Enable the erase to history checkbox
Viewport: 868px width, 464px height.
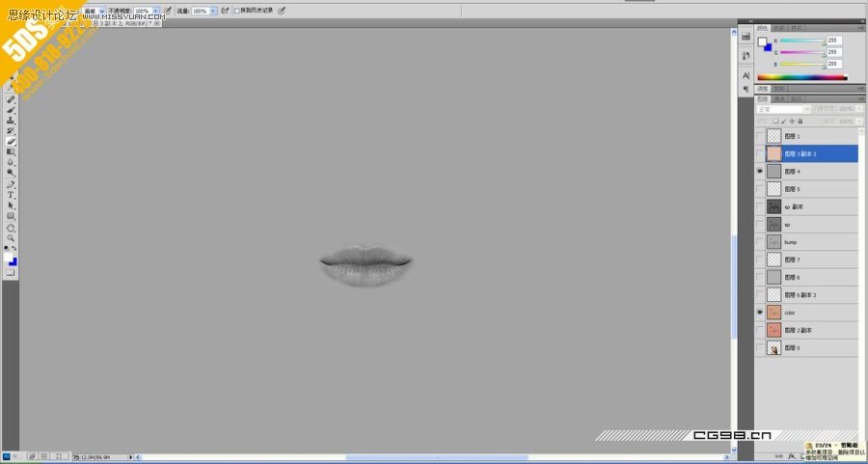click(237, 11)
